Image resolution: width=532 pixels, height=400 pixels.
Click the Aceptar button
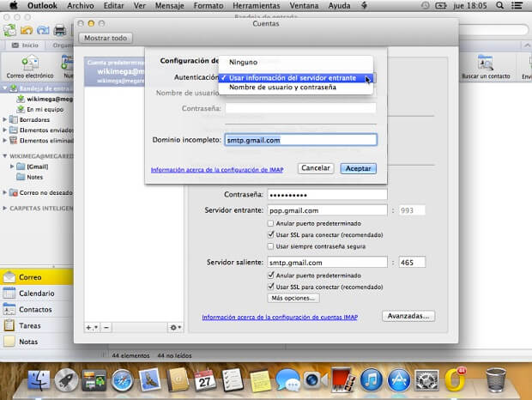tap(359, 168)
